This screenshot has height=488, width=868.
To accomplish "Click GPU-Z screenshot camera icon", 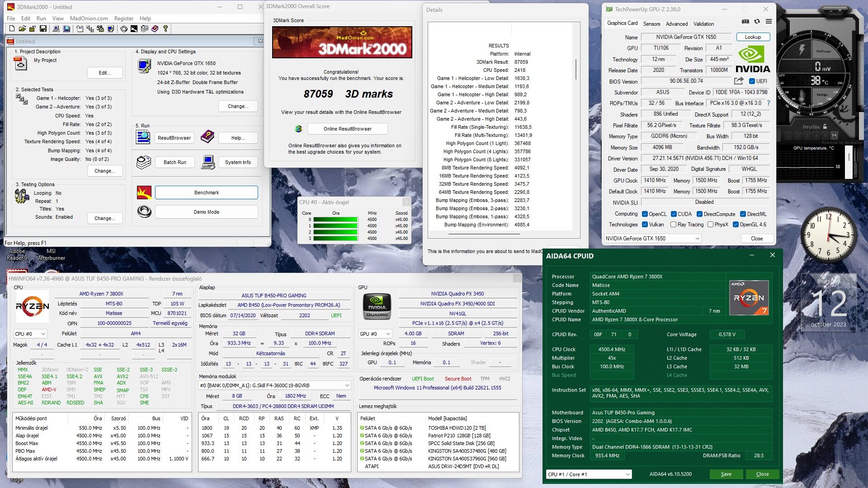I will tap(745, 21).
